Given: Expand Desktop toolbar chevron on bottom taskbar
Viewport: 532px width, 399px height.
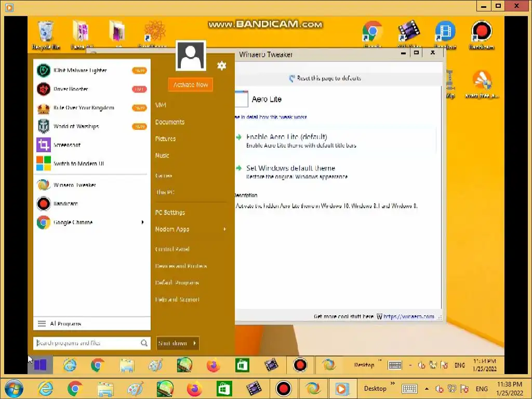Looking at the screenshot, I should tap(393, 383).
